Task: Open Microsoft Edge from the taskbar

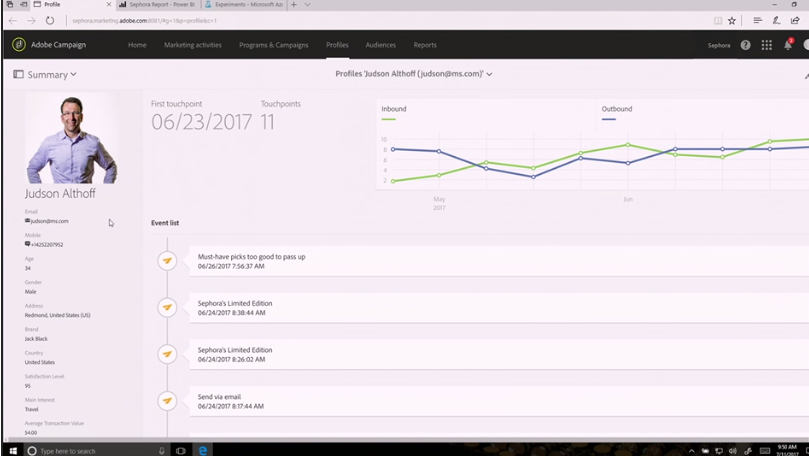Action: click(x=203, y=451)
